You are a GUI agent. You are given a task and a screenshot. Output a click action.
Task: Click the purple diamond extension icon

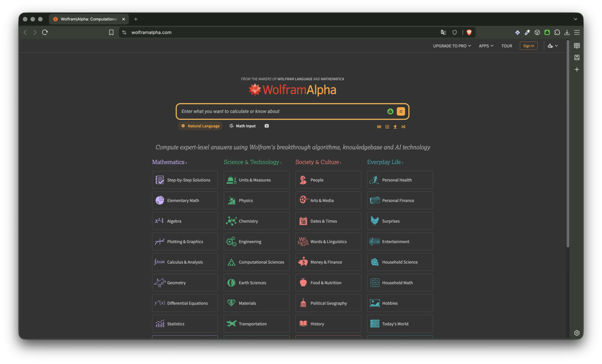click(x=518, y=32)
